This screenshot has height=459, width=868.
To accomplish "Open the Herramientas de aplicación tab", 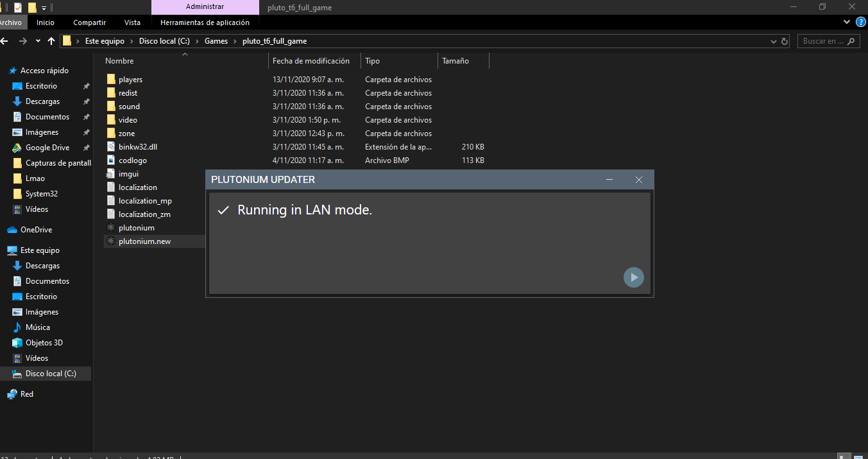I will [x=205, y=22].
